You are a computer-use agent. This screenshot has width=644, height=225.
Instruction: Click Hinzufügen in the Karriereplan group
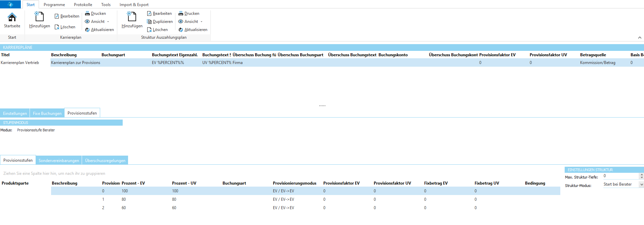click(39, 20)
